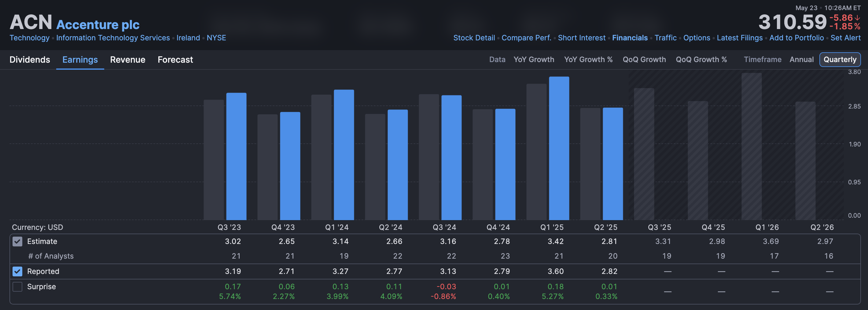Select YoY Growth % data view
Viewport: 868px width, 310px height.
[588, 59]
